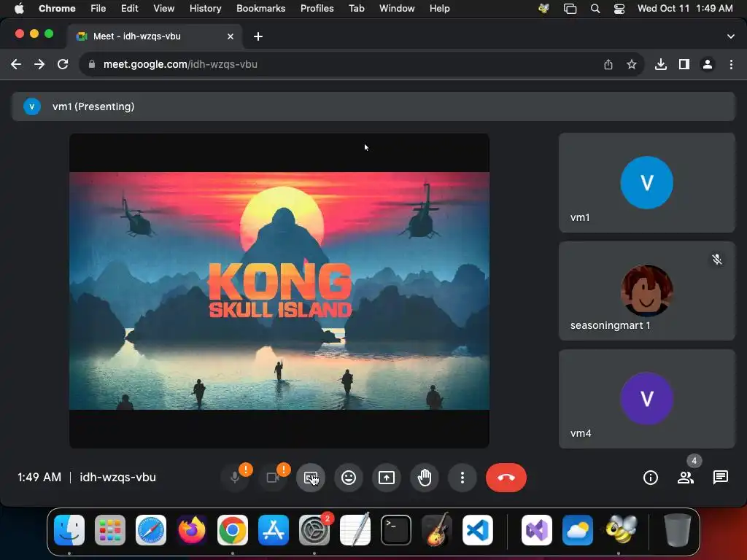
Task: Open chat with everyone icon
Action: click(x=720, y=478)
